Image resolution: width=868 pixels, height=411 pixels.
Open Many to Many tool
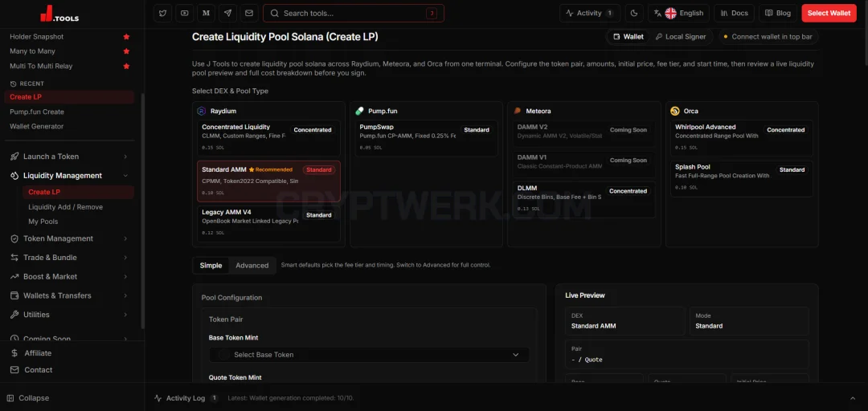32,51
